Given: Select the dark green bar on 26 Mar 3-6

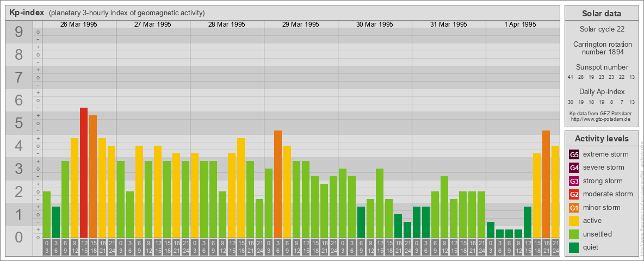Looking at the screenshot, I should 56,222.
